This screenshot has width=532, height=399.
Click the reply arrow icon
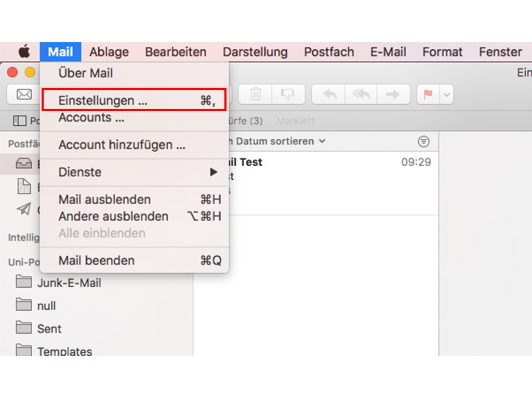[329, 94]
